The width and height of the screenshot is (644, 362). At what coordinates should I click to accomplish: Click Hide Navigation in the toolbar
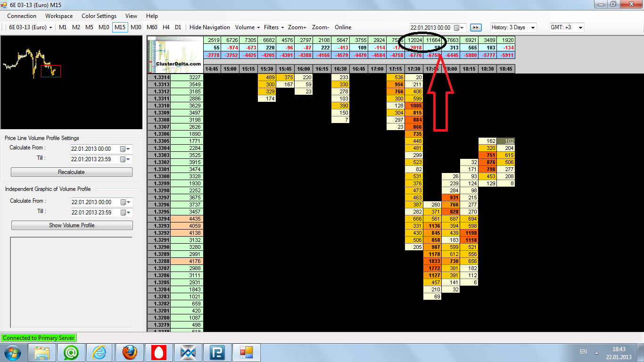[210, 27]
